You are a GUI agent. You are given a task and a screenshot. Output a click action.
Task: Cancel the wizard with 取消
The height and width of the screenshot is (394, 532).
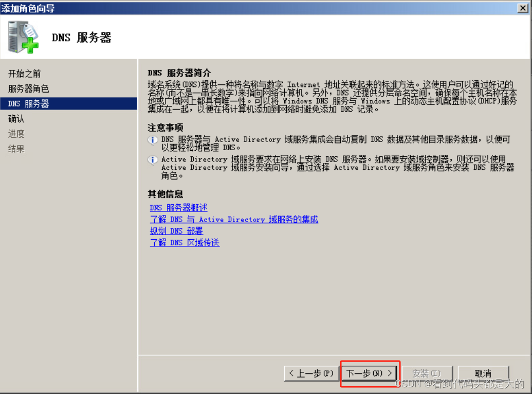point(483,373)
